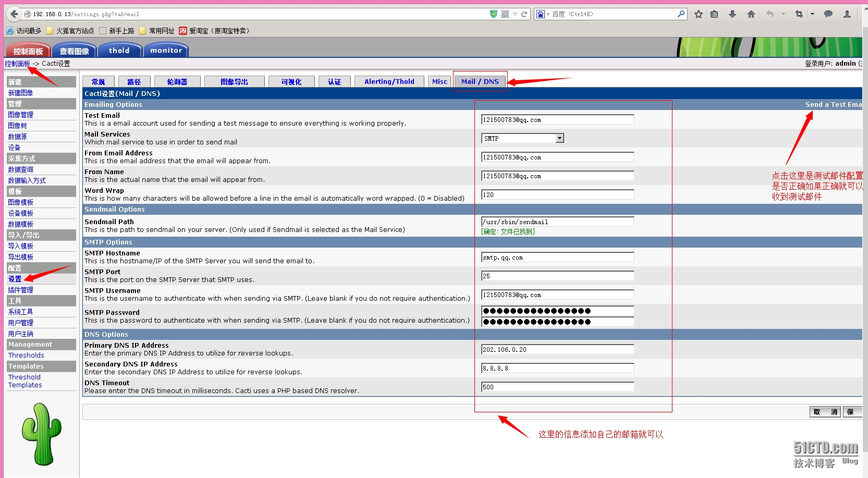The image size is (868, 478).
Task: Click the first SMTP Password field
Action: pos(557,311)
